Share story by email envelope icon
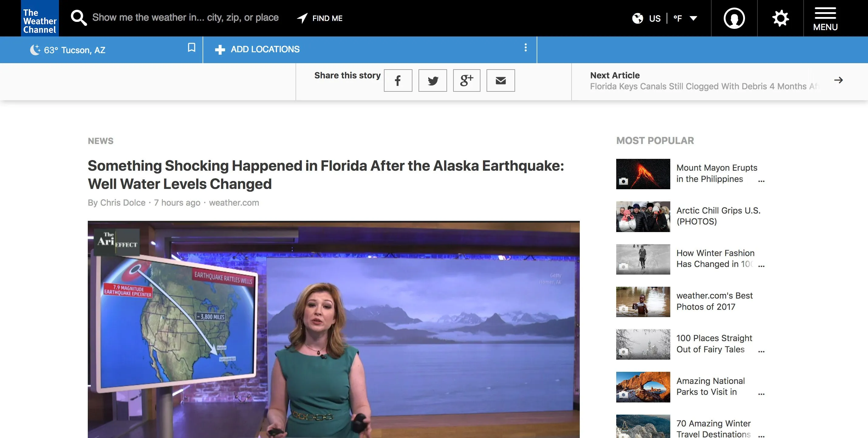This screenshot has height=438, width=868. click(x=501, y=80)
